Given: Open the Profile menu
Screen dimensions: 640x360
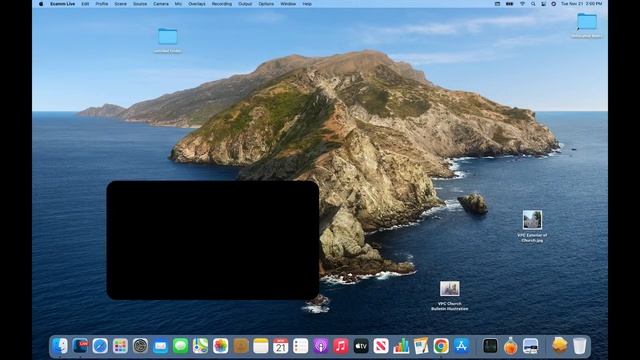Looking at the screenshot, I should pyautogui.click(x=102, y=4).
